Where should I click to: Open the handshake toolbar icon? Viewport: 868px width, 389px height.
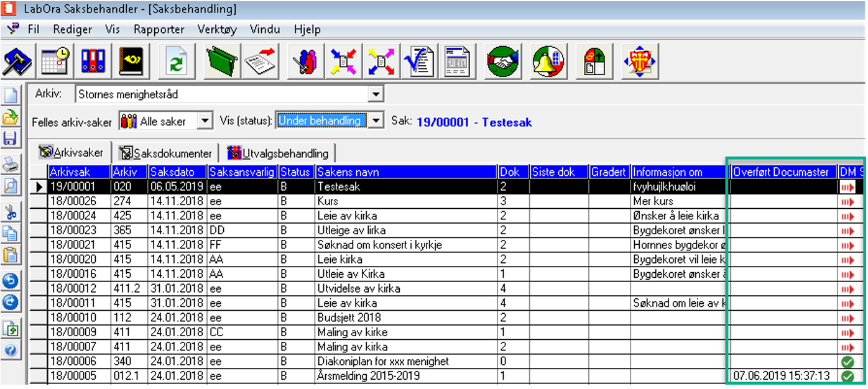tap(504, 62)
